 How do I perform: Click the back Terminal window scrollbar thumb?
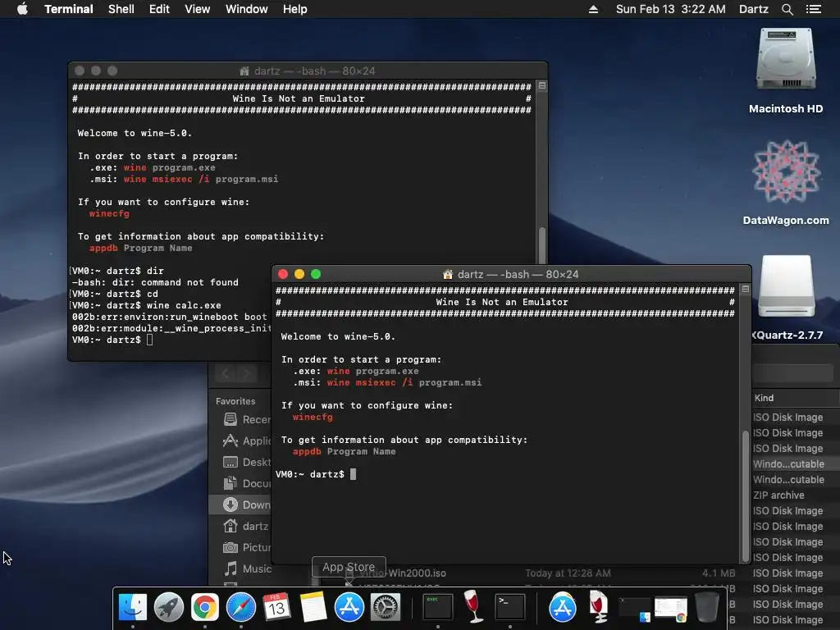(542, 245)
